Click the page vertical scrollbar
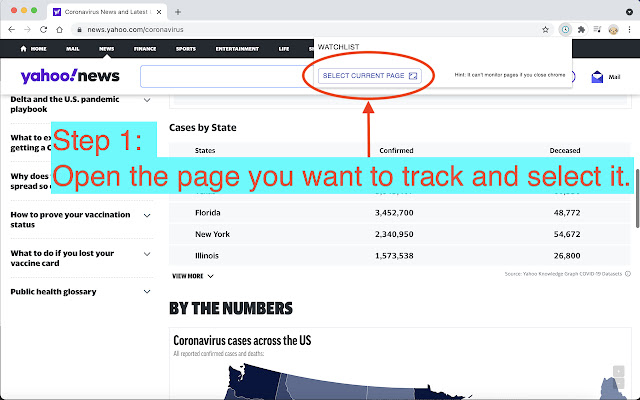 pos(637,198)
